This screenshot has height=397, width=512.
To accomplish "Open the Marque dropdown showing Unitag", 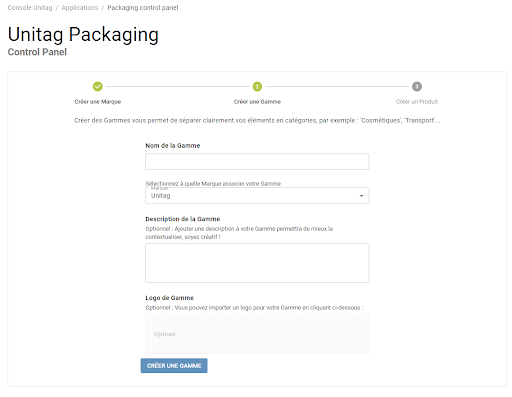I will [257, 196].
